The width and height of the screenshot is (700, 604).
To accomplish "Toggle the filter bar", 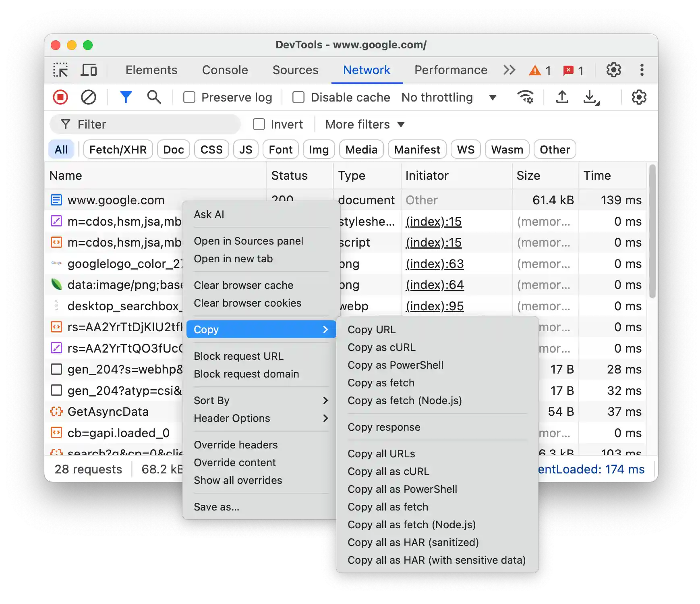I will 126,97.
